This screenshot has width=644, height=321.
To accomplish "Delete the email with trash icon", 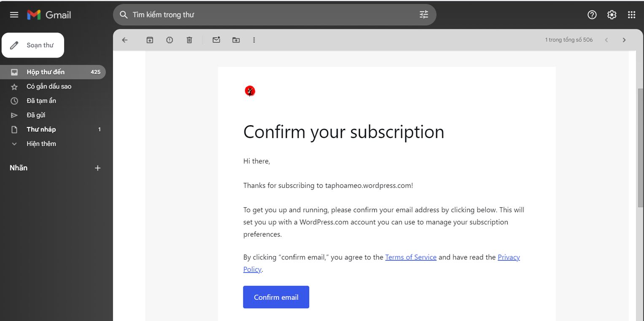I will pos(189,40).
